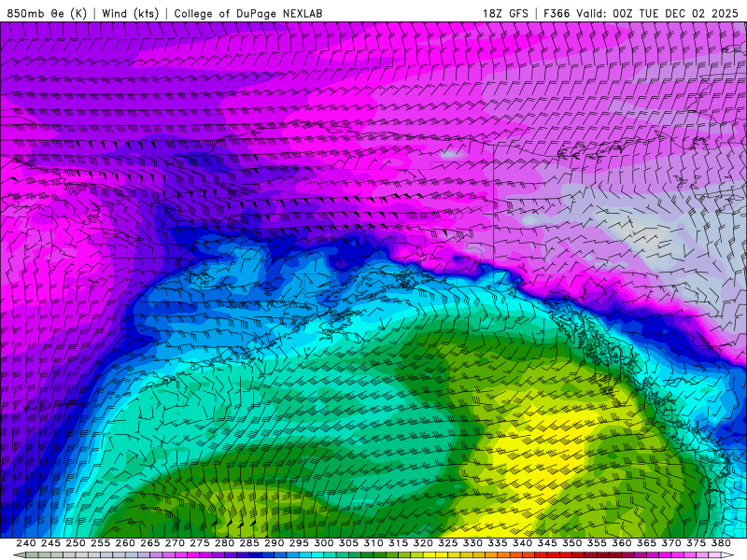Click the 300 value on the color scale
747x560 pixels.
click(x=323, y=543)
